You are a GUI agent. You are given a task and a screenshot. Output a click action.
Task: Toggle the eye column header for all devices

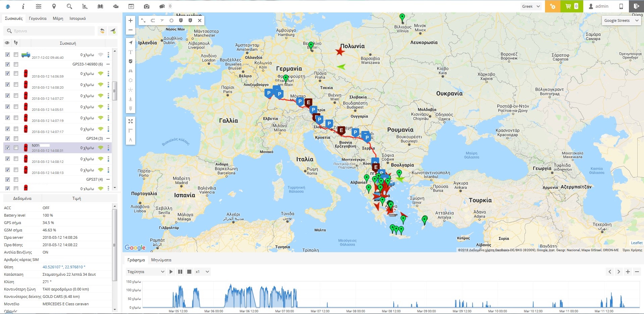coord(7,43)
